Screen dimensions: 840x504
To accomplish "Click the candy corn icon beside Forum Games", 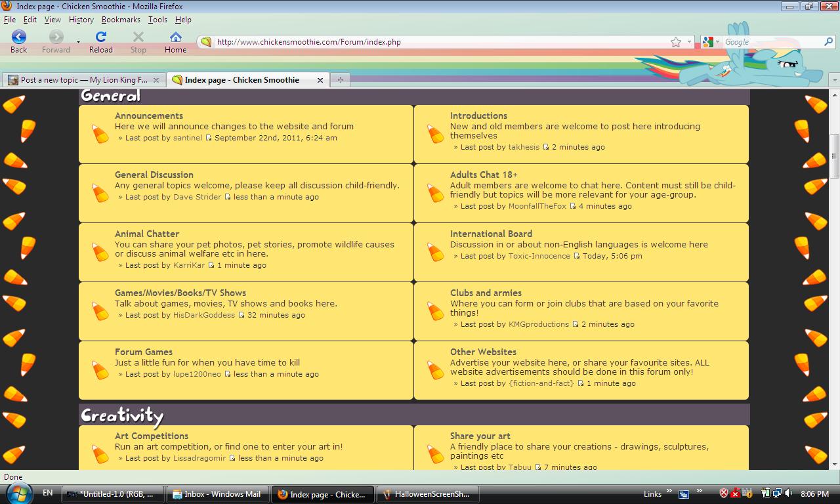I will tap(100, 370).
